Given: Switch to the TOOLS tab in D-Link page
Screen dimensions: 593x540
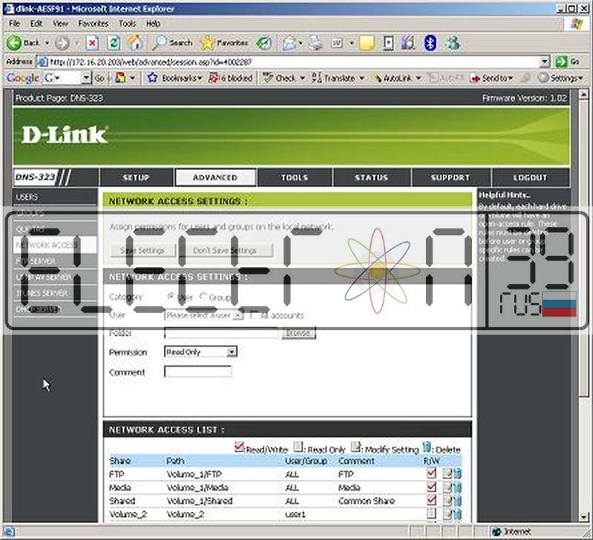Looking at the screenshot, I should (x=294, y=177).
